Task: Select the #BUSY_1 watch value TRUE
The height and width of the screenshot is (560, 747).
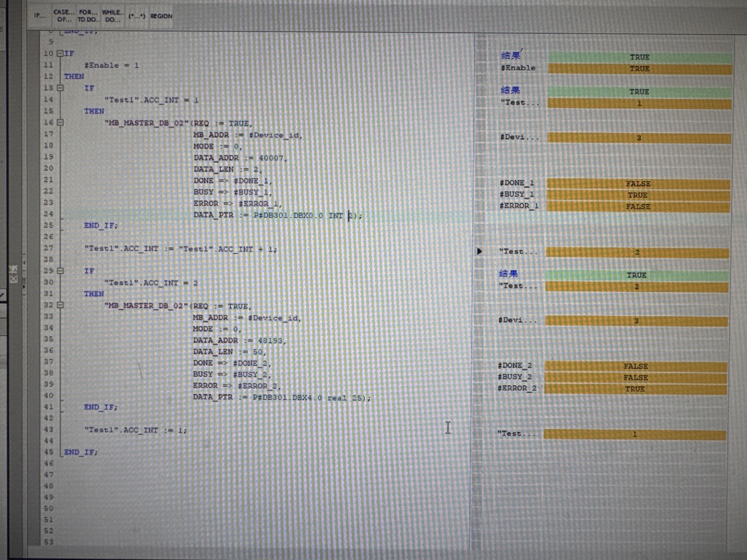Action: [638, 195]
